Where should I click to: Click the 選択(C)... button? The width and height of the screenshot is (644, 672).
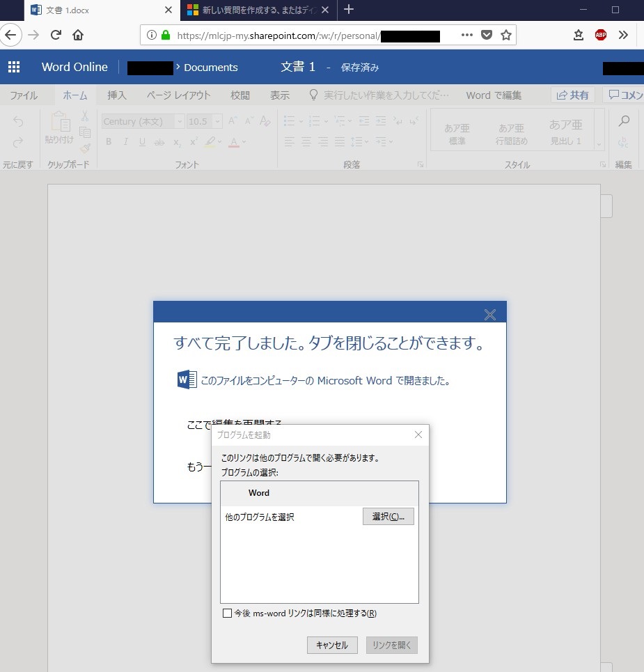tap(388, 517)
